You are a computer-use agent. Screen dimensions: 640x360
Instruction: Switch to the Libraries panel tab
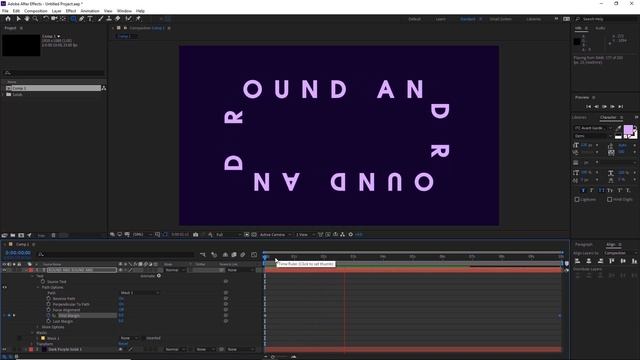580,117
